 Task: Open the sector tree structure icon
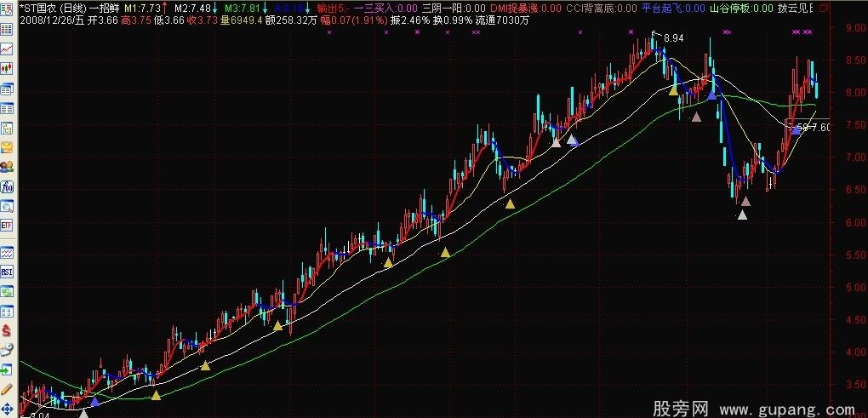point(7,128)
